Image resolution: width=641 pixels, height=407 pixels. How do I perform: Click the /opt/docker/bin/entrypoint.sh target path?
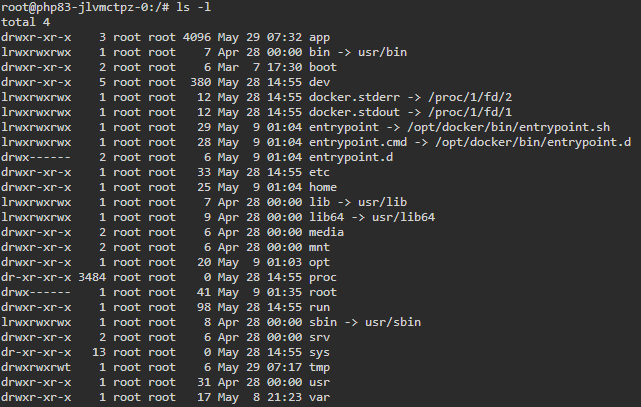coord(508,127)
